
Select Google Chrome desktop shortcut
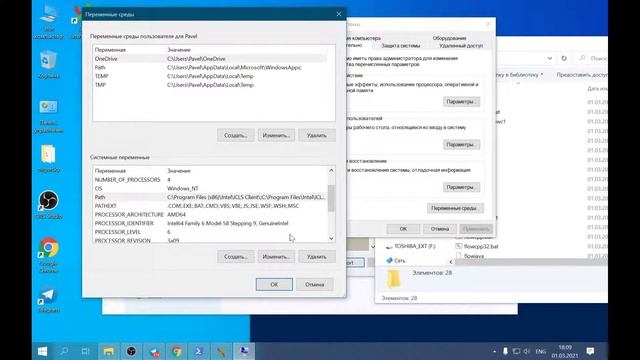point(49,255)
